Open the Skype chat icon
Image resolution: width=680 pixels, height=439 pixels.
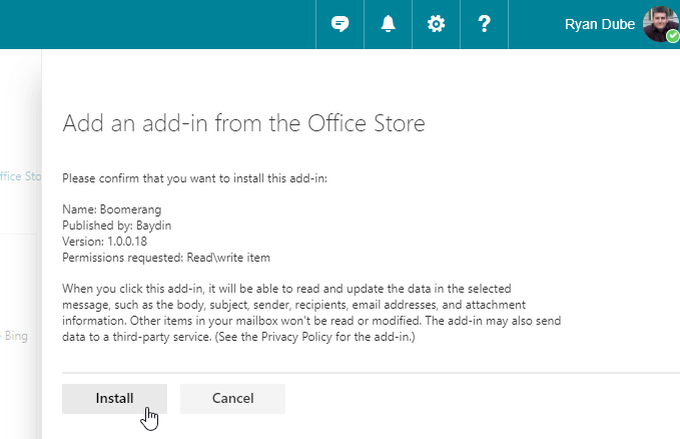tap(340, 24)
